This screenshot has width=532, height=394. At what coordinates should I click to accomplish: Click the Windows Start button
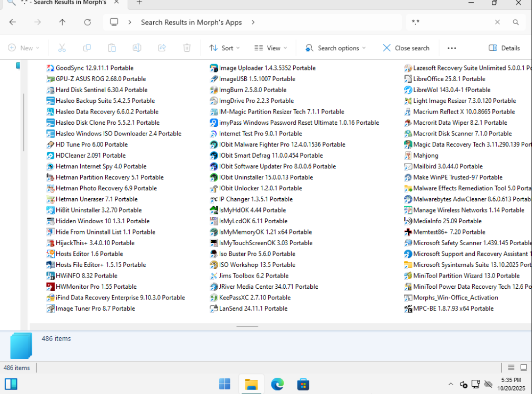point(225,384)
